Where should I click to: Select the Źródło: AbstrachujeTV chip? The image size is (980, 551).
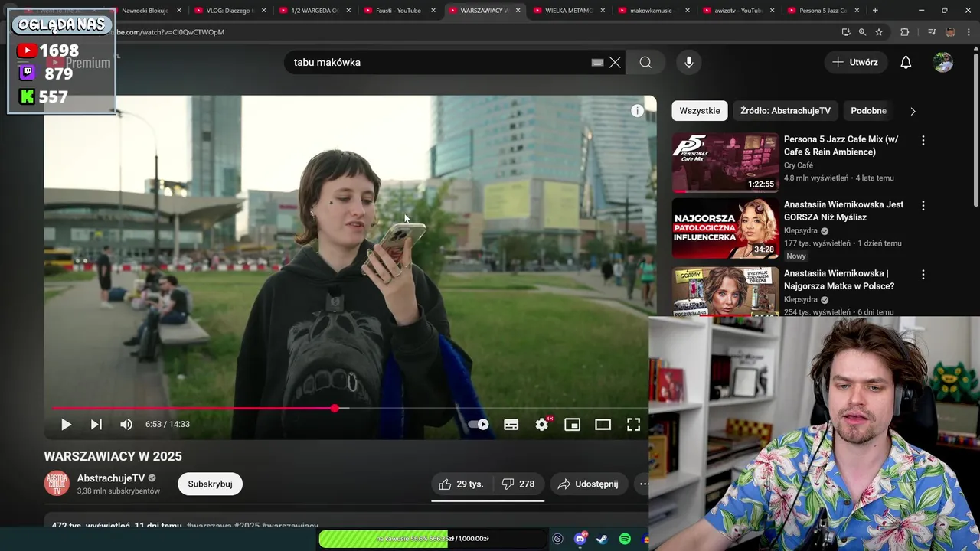point(786,111)
